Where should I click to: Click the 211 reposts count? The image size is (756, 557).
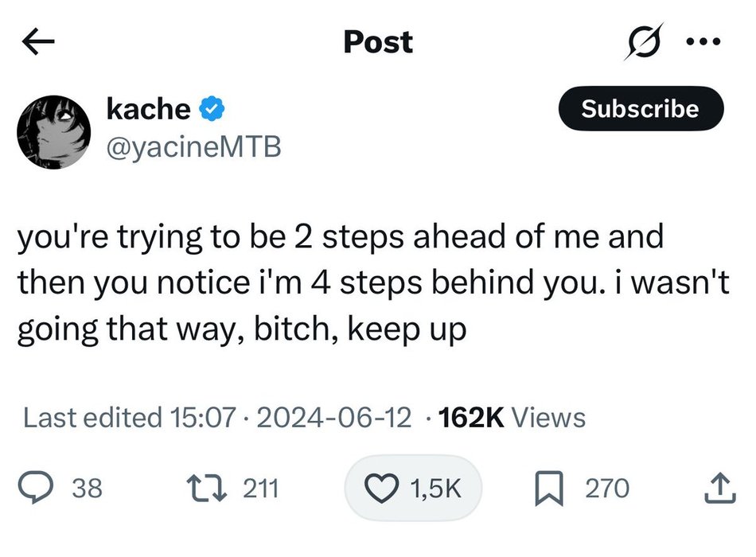click(261, 488)
